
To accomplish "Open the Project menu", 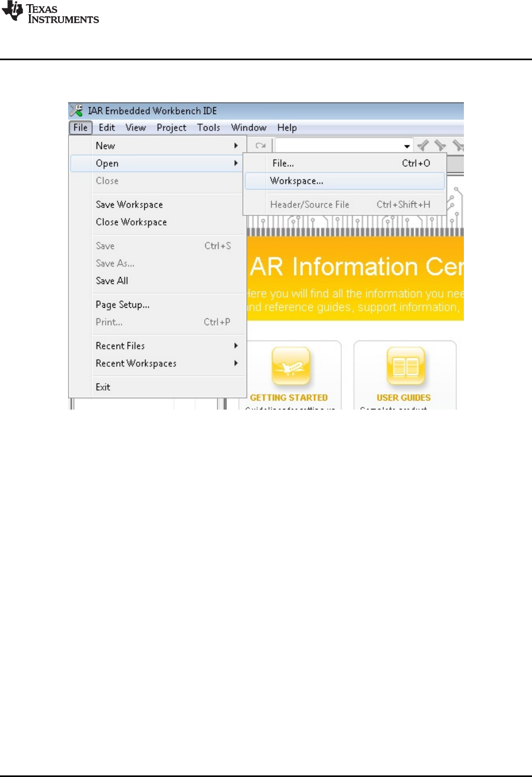I will [x=172, y=128].
